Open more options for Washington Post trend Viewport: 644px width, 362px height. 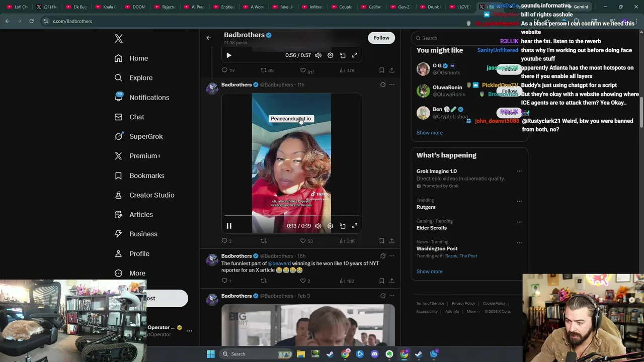(x=519, y=243)
